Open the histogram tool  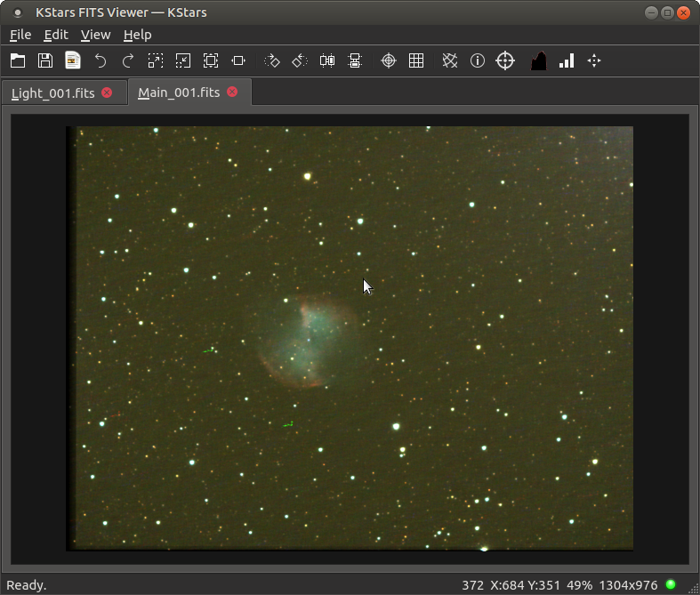click(x=538, y=60)
